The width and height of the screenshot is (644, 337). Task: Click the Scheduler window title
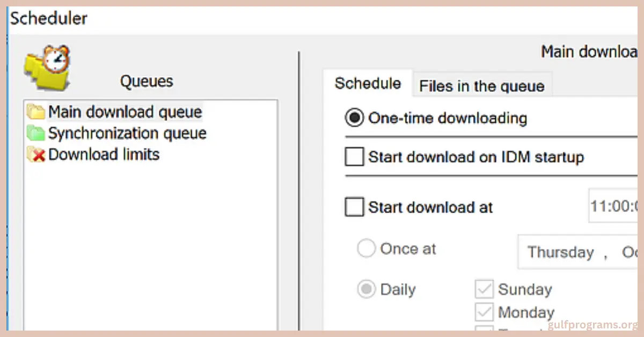coord(49,19)
